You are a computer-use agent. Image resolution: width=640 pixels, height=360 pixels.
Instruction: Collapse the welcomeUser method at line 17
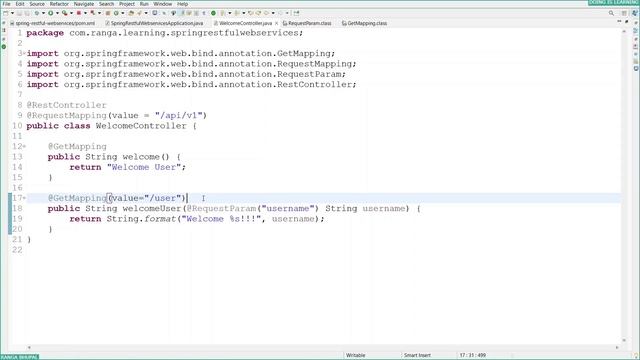pos(24,198)
